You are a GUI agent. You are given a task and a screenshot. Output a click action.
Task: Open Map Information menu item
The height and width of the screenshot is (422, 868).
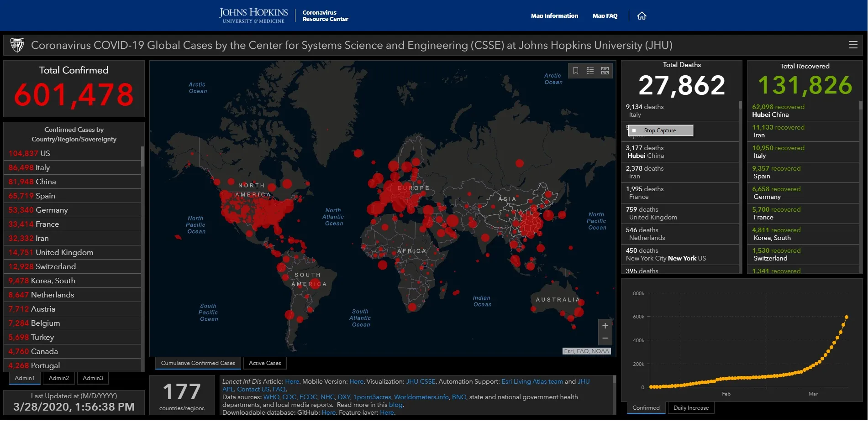pyautogui.click(x=554, y=16)
